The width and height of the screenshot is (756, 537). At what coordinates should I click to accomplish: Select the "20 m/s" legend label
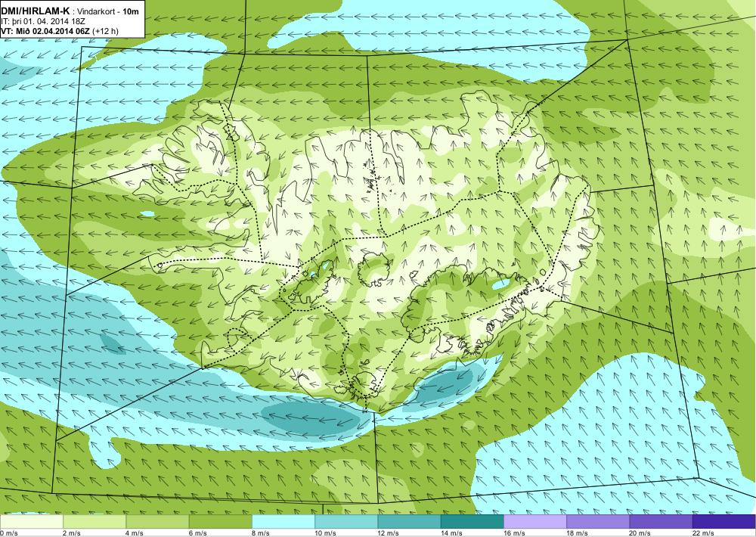coord(640,533)
